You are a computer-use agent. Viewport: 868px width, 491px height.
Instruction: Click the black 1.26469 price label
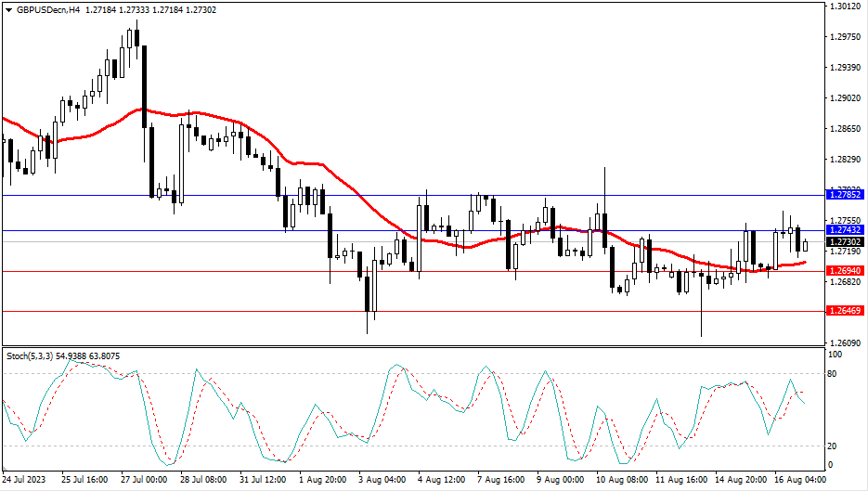845,311
